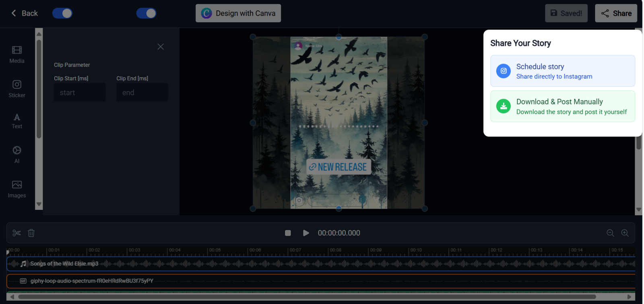644x304 pixels.
Task: Click the scissors cut clip icon
Action: pos(17,233)
